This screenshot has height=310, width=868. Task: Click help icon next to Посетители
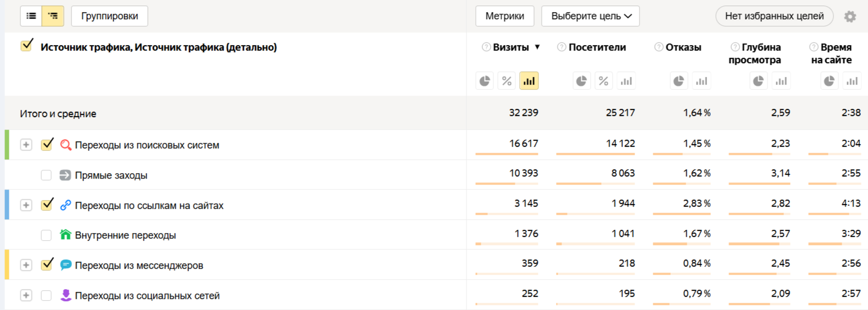(x=561, y=47)
